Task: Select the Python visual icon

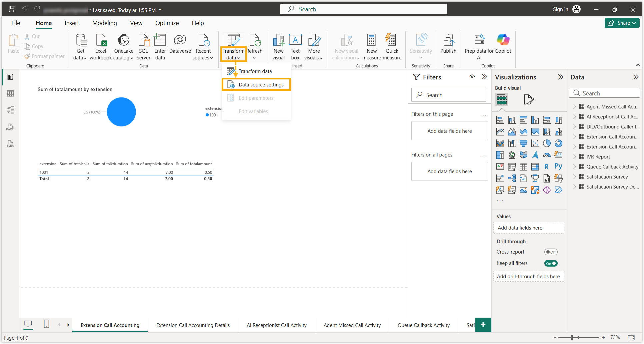Action: (x=558, y=166)
